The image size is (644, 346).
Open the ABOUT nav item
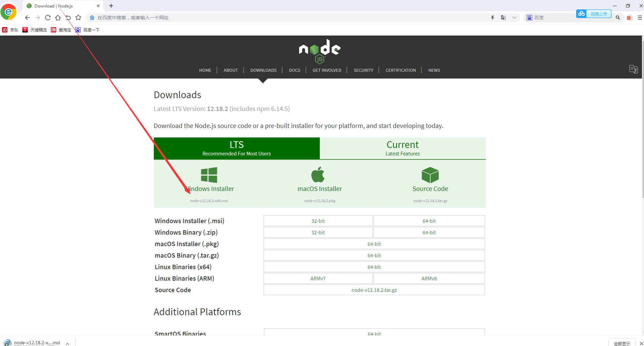coord(231,70)
